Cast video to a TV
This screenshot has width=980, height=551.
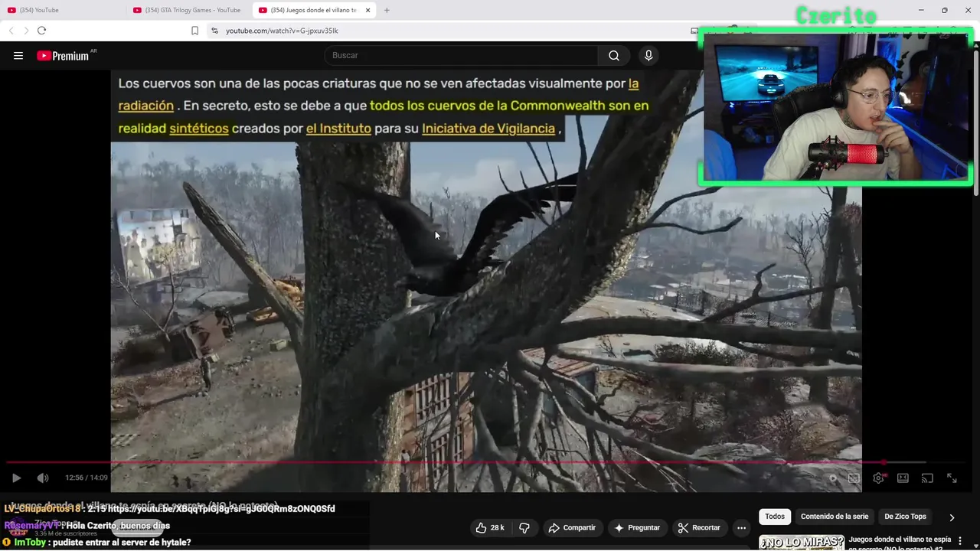coord(927,478)
